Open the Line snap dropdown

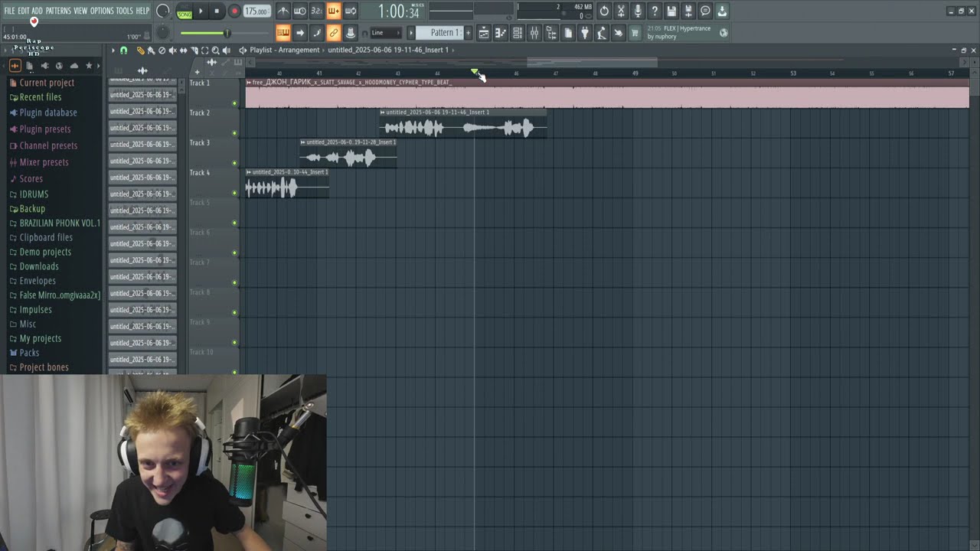(x=385, y=33)
